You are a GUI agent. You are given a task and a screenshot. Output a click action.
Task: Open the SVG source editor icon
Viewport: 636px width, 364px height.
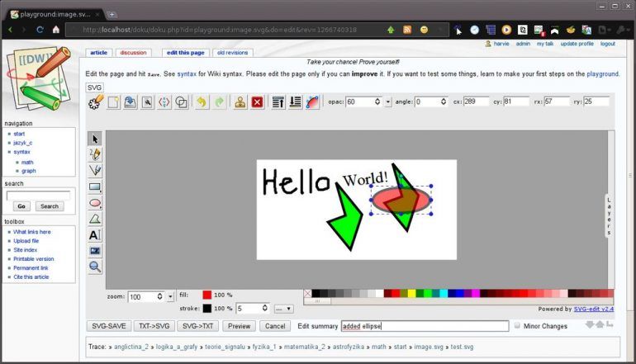click(164, 102)
